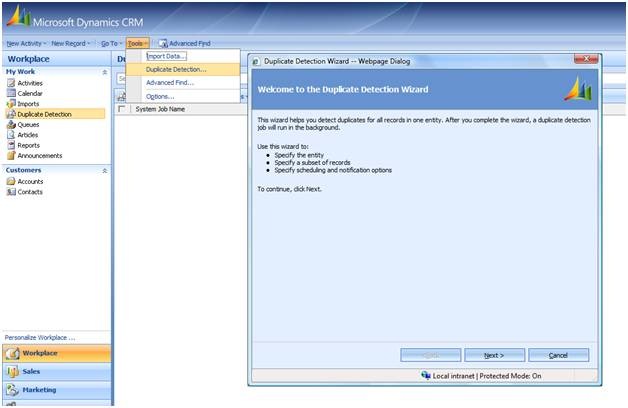Click the Protected Mode: On status text
The image size is (628, 408).
pyautogui.click(x=510, y=376)
